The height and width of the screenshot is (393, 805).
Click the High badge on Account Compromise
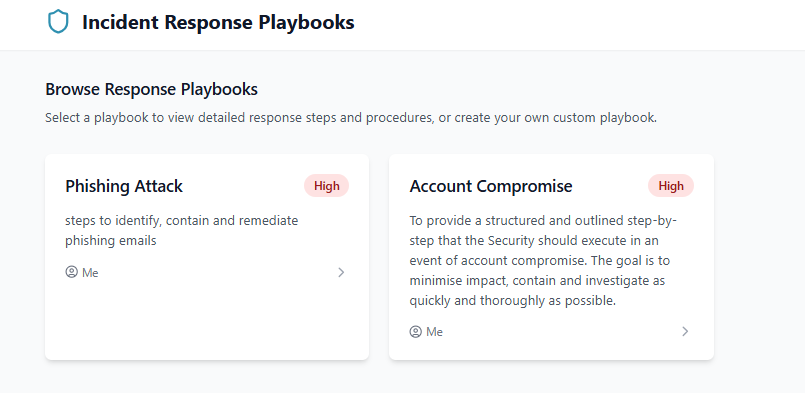coord(671,186)
